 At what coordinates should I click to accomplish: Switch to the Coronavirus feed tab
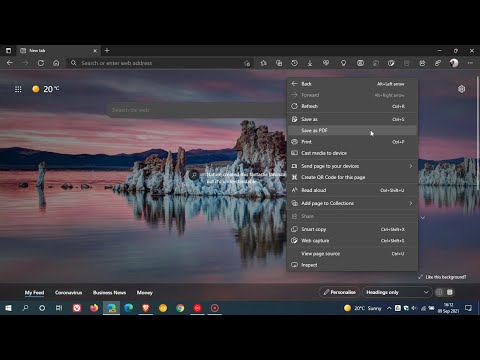[68, 292]
